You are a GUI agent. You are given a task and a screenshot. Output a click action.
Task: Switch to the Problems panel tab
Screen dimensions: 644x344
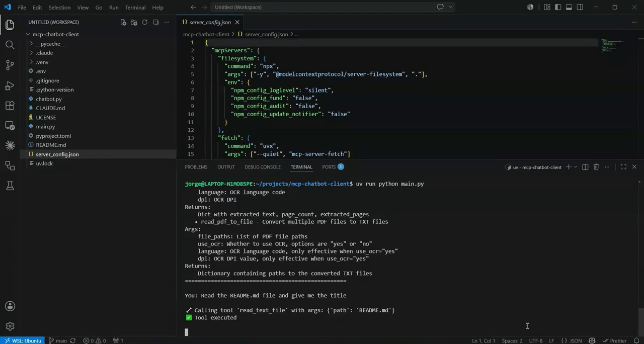pos(196,167)
